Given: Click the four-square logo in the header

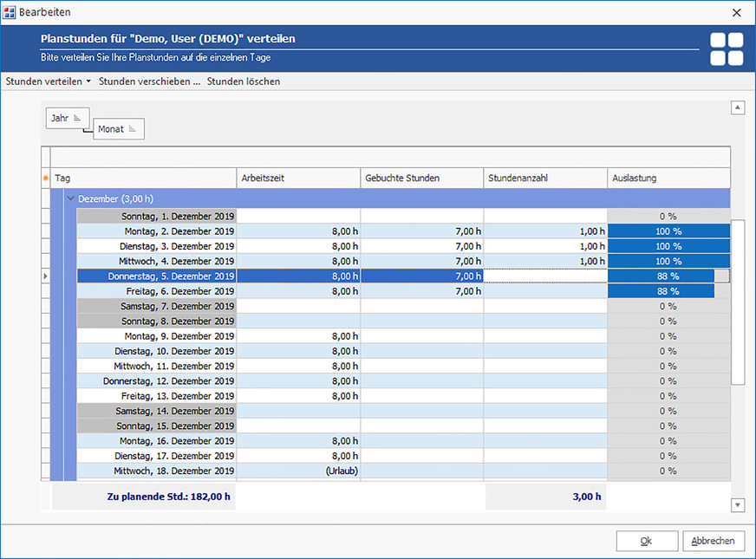Looking at the screenshot, I should [726, 49].
